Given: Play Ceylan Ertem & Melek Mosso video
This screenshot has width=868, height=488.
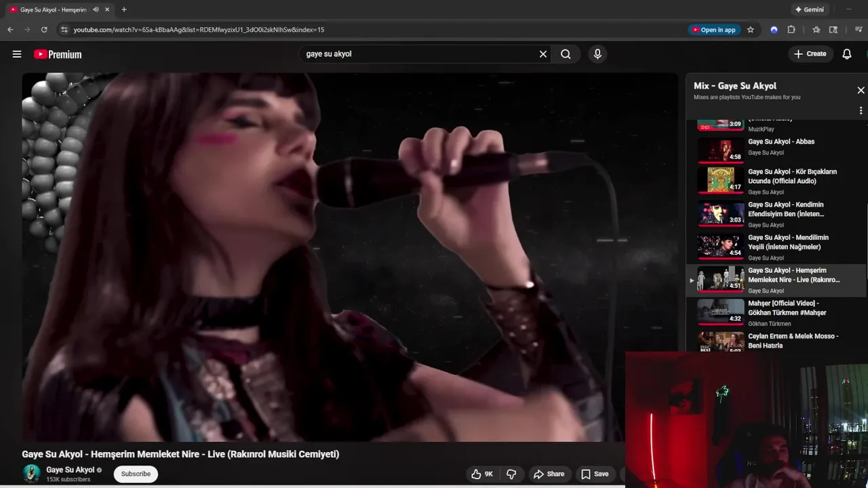Looking at the screenshot, I should 793,341.
